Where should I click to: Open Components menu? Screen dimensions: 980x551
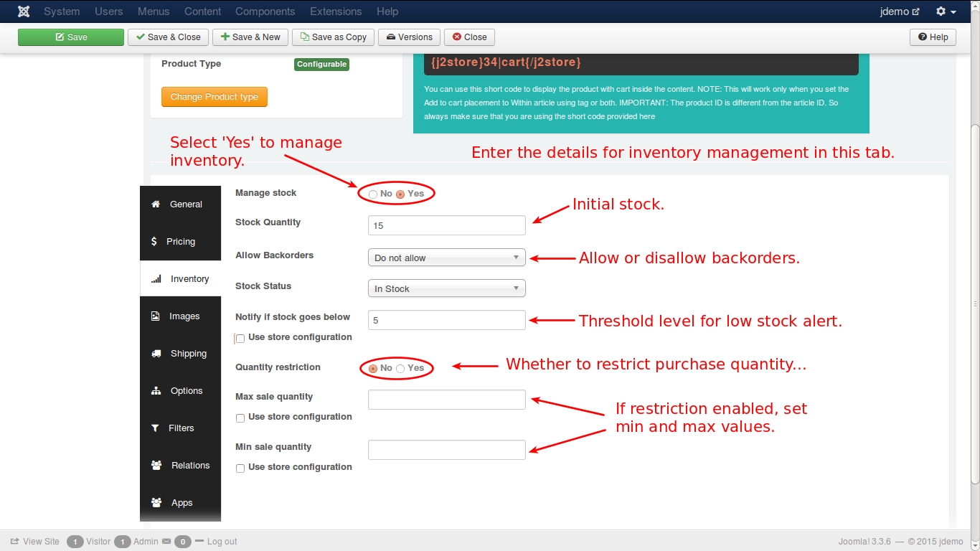coord(265,11)
